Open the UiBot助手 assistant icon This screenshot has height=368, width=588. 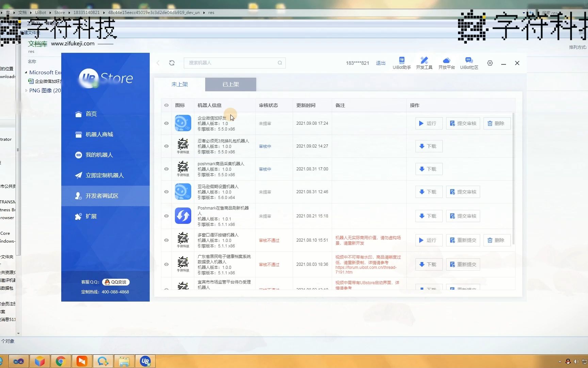click(x=402, y=63)
